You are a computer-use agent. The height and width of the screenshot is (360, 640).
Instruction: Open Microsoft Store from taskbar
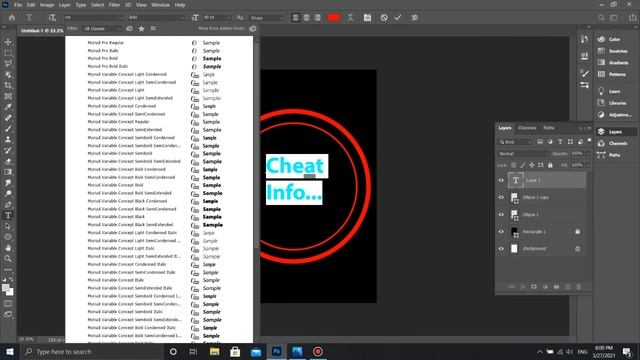[x=235, y=351]
